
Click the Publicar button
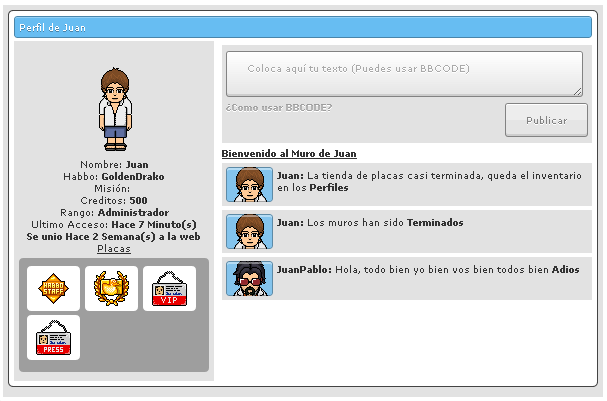click(x=546, y=120)
